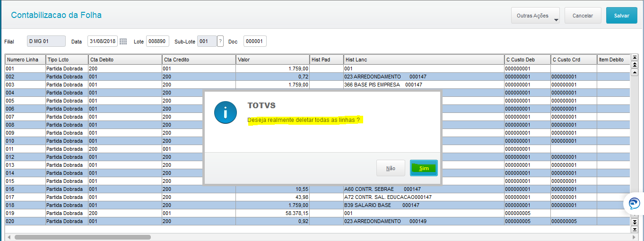644x241 pixels.
Task: Decline deletion with the Não button
Action: (391, 168)
